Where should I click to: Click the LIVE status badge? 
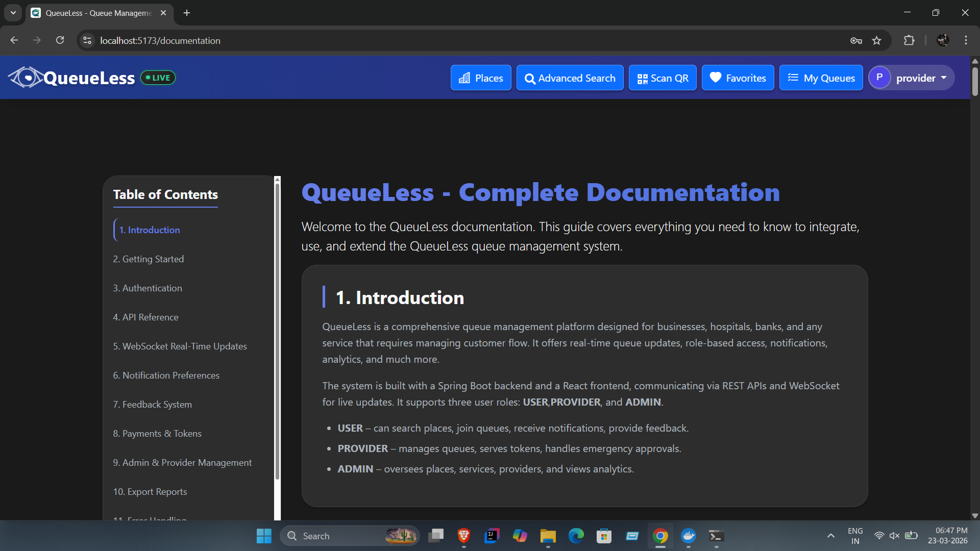pyautogui.click(x=158, y=78)
